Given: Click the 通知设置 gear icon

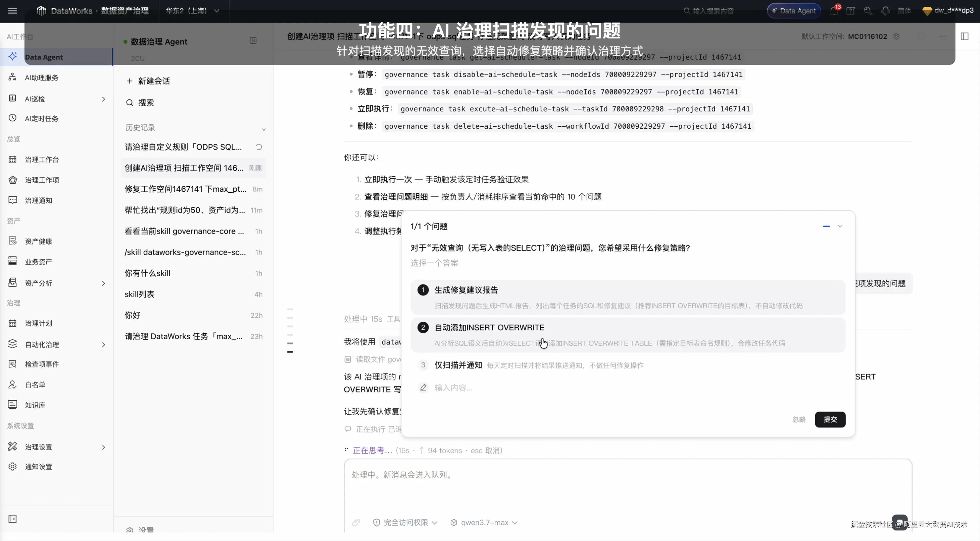Looking at the screenshot, I should (13, 466).
